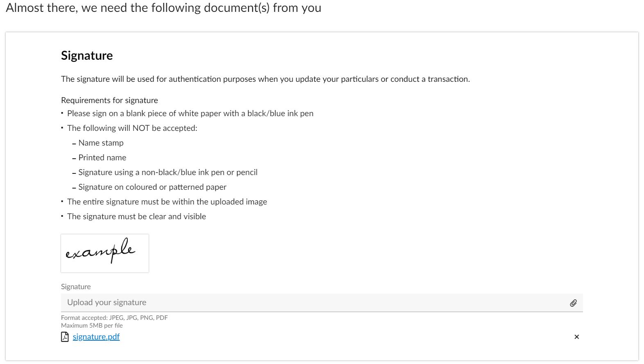The height and width of the screenshot is (364, 644).
Task: Click the example signature image
Action: coord(105,253)
